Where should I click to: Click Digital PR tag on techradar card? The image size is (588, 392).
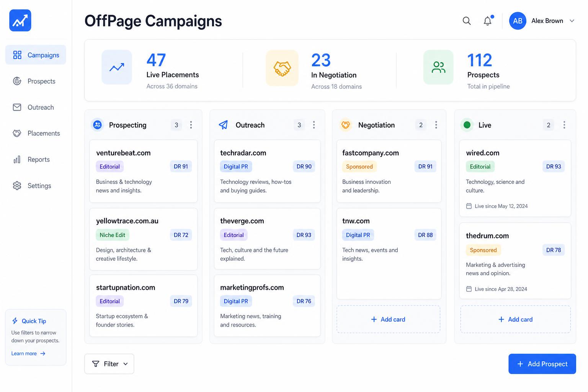pos(236,167)
